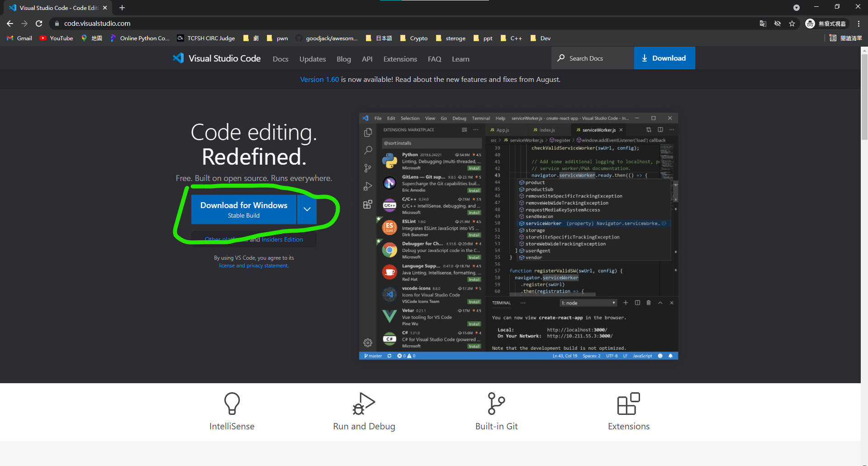This screenshot has height=466, width=868.
Task: Open the FAQ page
Action: (435, 59)
